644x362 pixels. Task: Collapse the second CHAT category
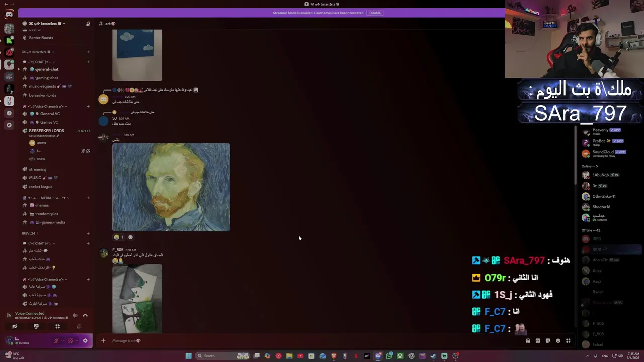pos(39,243)
